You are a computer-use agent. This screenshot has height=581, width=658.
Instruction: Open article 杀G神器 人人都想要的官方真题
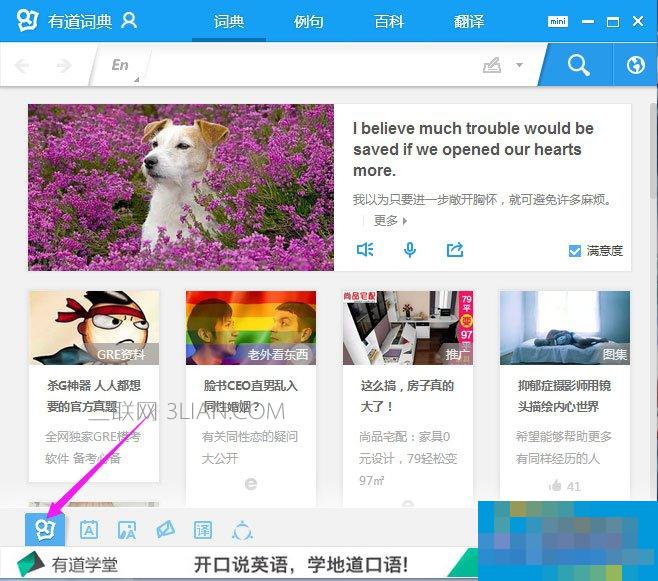94,396
